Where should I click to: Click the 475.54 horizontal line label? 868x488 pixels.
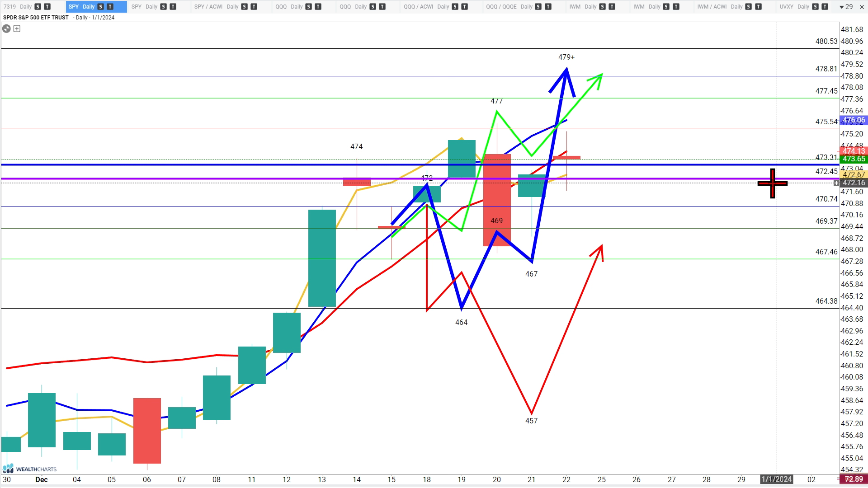[826, 122]
